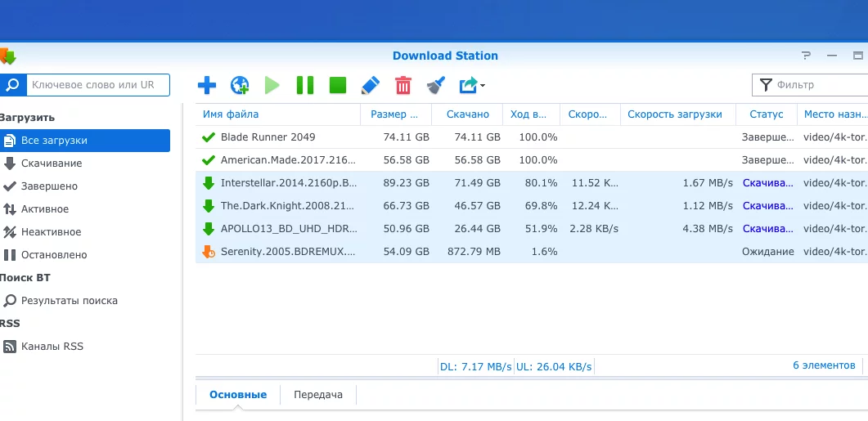Click the blue plus add download icon
Image resolution: width=868 pixels, height=421 pixels.
click(x=207, y=85)
